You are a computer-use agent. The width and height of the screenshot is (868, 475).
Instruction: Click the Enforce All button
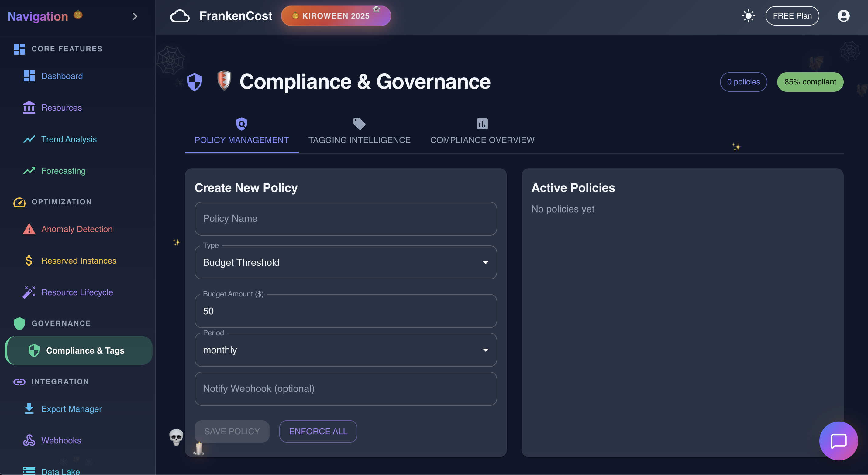click(318, 431)
